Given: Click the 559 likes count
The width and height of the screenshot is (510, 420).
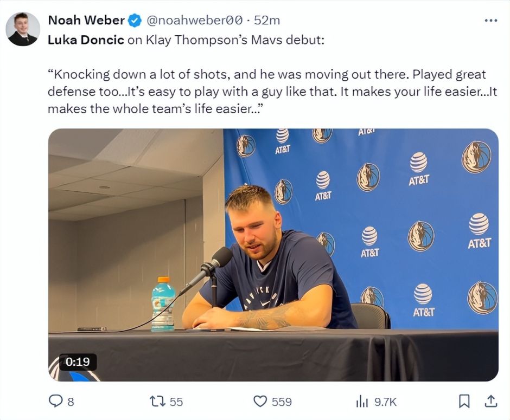Looking at the screenshot, I should coord(282,402).
